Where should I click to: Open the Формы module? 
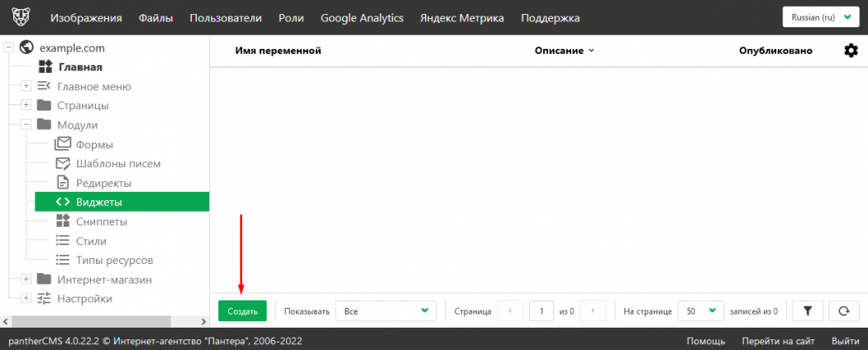95,145
